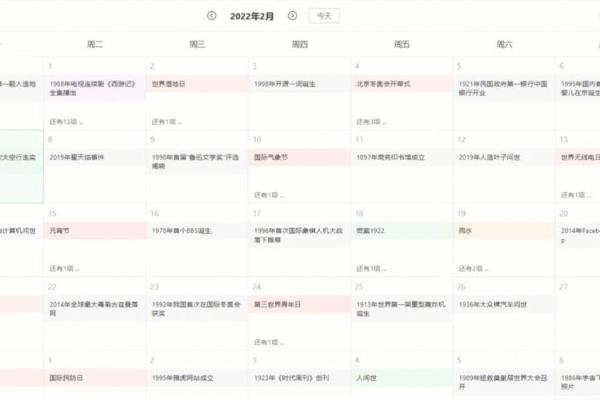Viewport: 600px width, 400px height.
Task: Open the 2019年人造叶子问世 event
Action: click(x=504, y=157)
